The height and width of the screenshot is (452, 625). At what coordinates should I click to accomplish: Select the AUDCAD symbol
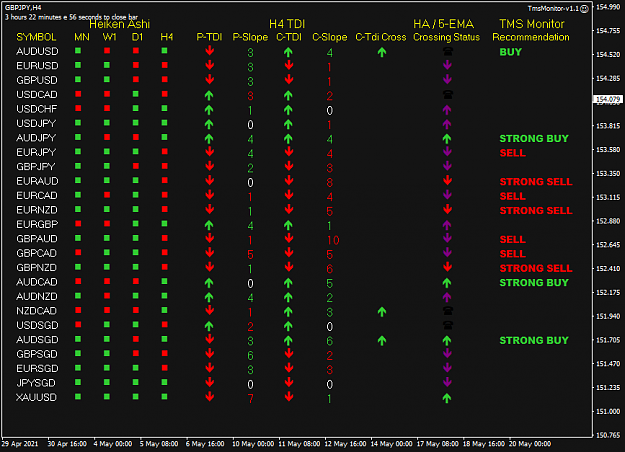pos(37,282)
